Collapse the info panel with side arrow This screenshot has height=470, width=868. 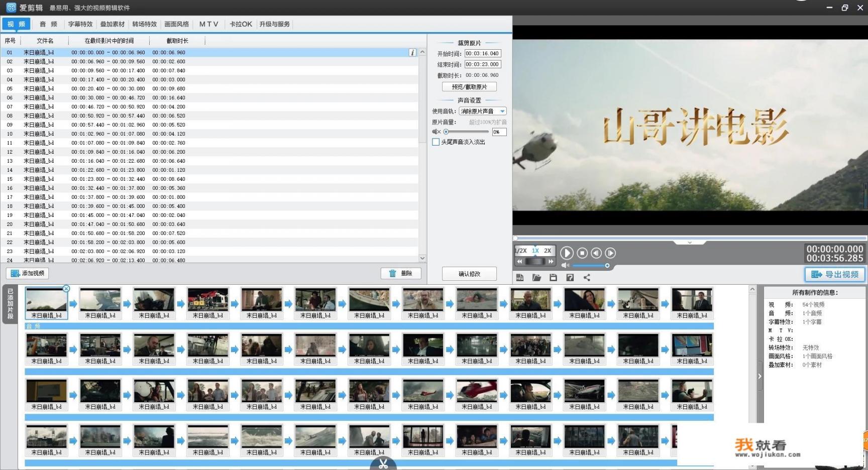click(759, 376)
